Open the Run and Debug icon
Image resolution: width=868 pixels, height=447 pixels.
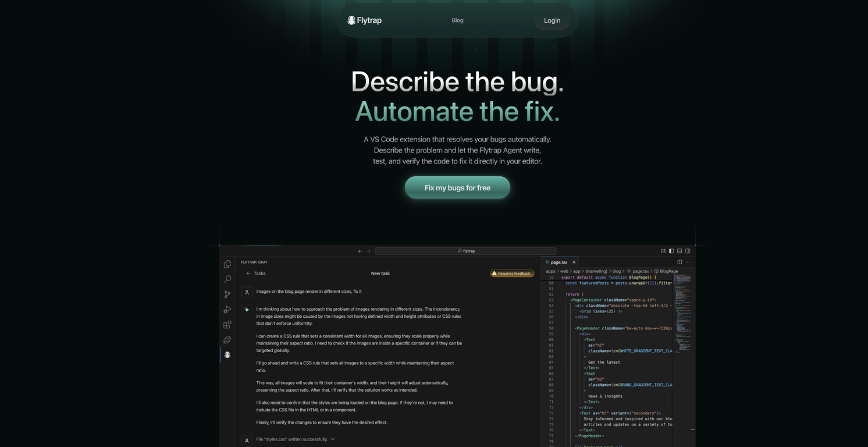click(227, 310)
